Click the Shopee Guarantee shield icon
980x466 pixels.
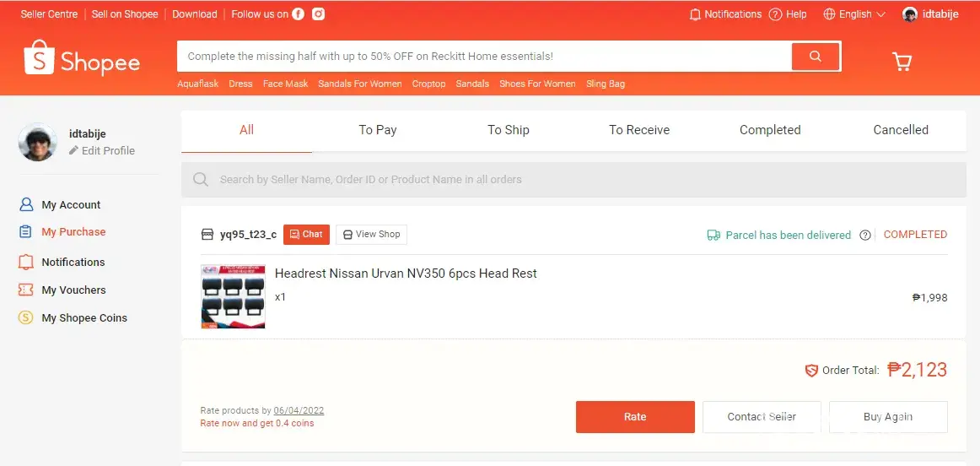811,371
